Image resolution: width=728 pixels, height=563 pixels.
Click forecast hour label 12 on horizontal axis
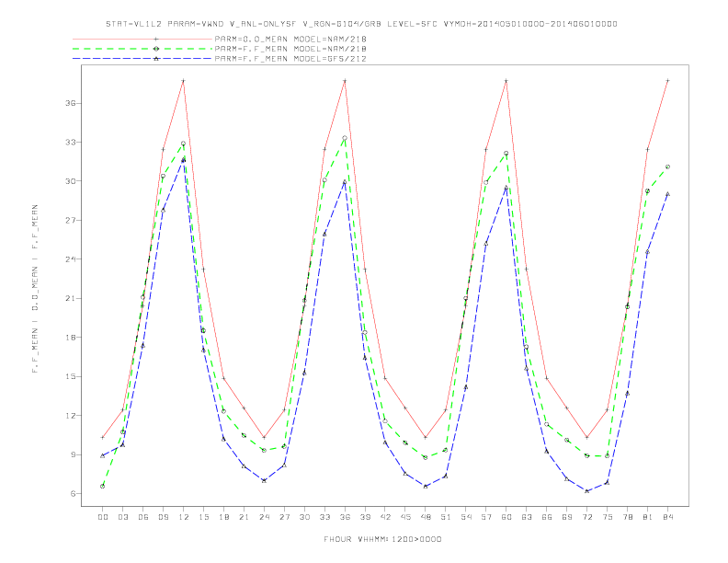[x=184, y=517]
